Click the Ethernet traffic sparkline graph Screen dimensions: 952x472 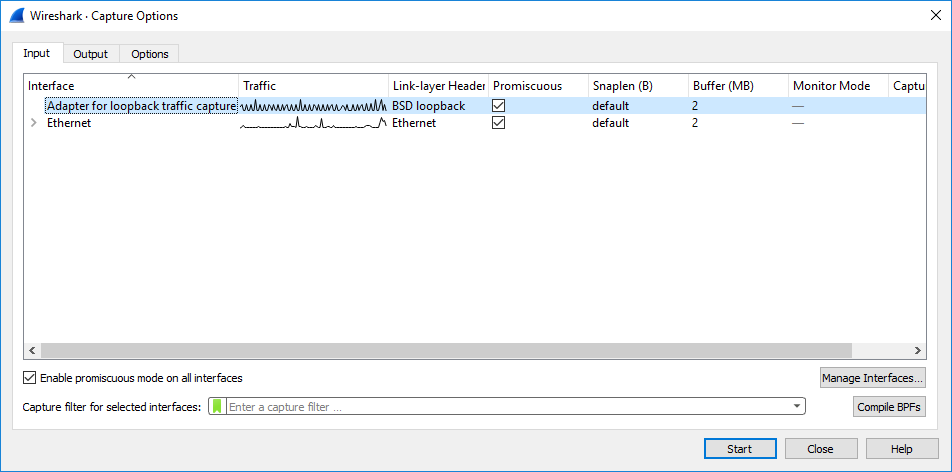pos(313,124)
